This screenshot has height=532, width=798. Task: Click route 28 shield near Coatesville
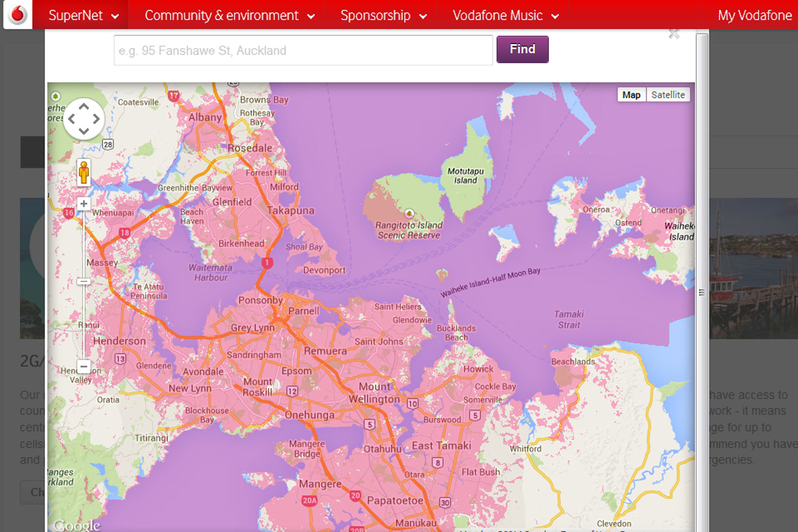click(x=108, y=144)
